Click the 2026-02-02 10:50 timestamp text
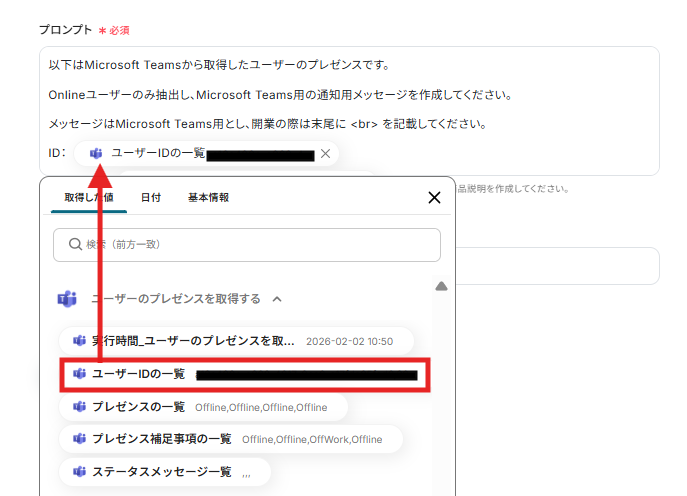This screenshot has height=496, width=687. coord(349,341)
